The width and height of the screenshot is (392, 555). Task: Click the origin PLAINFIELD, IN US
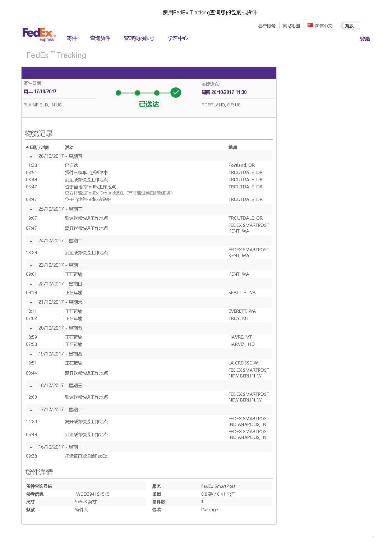(x=42, y=105)
